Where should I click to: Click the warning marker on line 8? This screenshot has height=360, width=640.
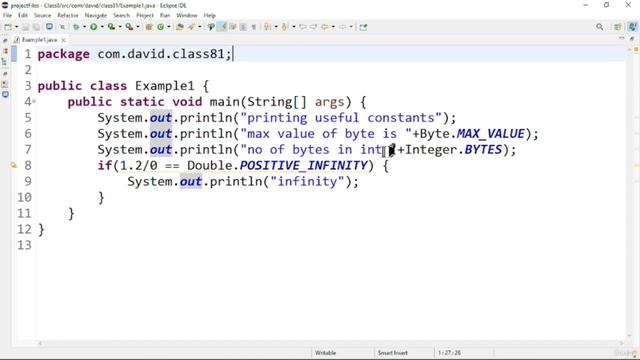tap(14, 165)
